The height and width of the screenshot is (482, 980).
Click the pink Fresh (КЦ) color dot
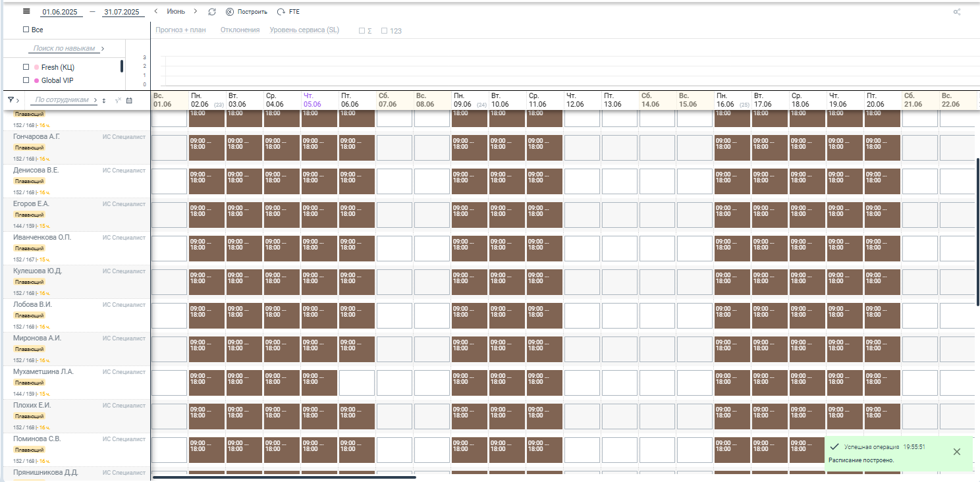pyautogui.click(x=36, y=67)
